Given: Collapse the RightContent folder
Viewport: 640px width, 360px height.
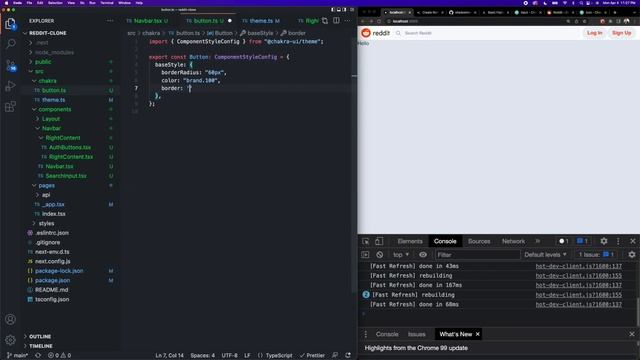Looking at the screenshot, I should (63, 138).
